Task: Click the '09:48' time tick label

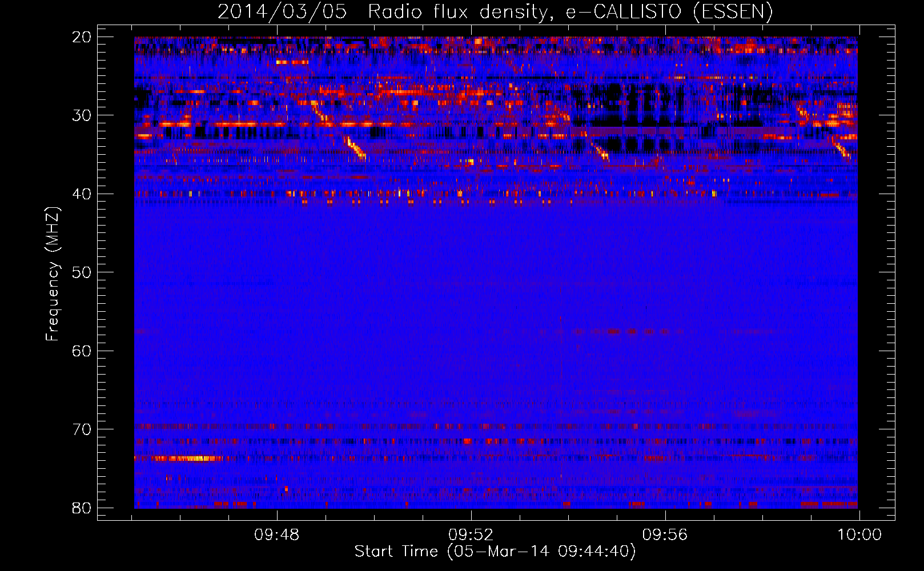Action: point(277,535)
